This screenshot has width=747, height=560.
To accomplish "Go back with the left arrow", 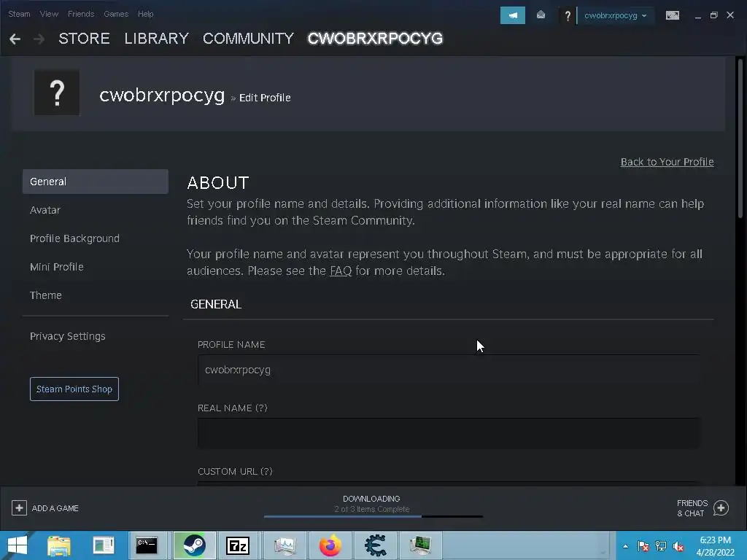I will pyautogui.click(x=15, y=39).
